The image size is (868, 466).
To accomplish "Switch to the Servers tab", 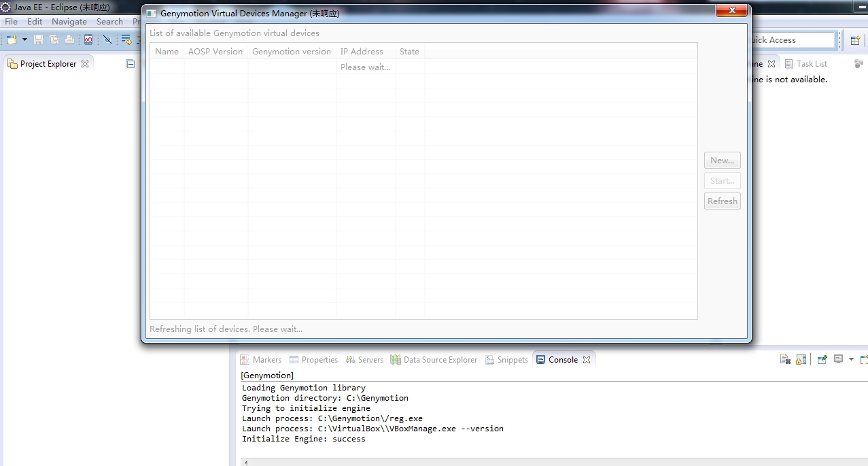I will 364,360.
